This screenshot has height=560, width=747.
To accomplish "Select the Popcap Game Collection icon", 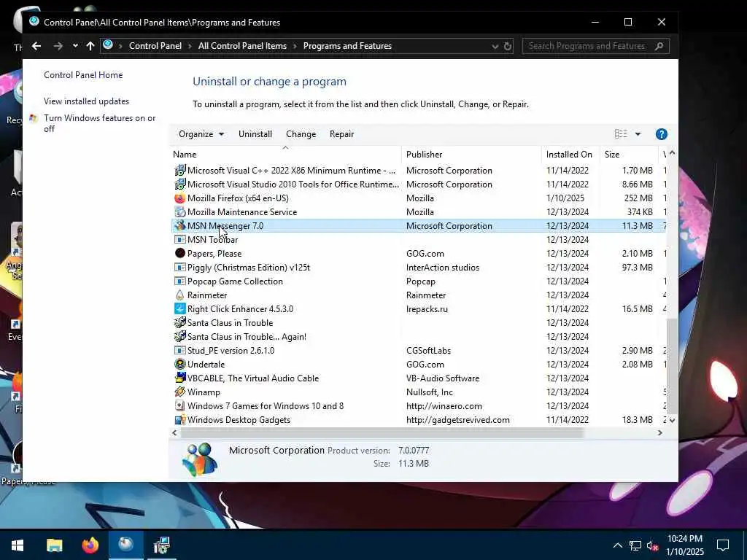I will 179,281.
